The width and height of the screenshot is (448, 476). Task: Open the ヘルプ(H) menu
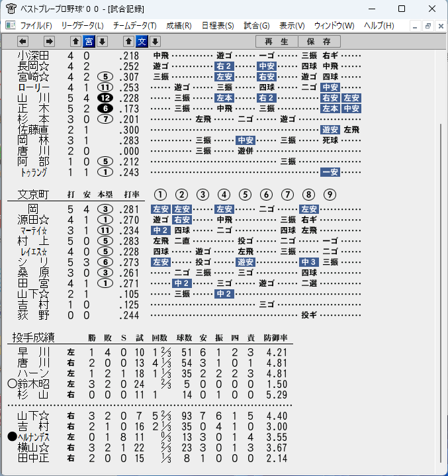point(379,26)
